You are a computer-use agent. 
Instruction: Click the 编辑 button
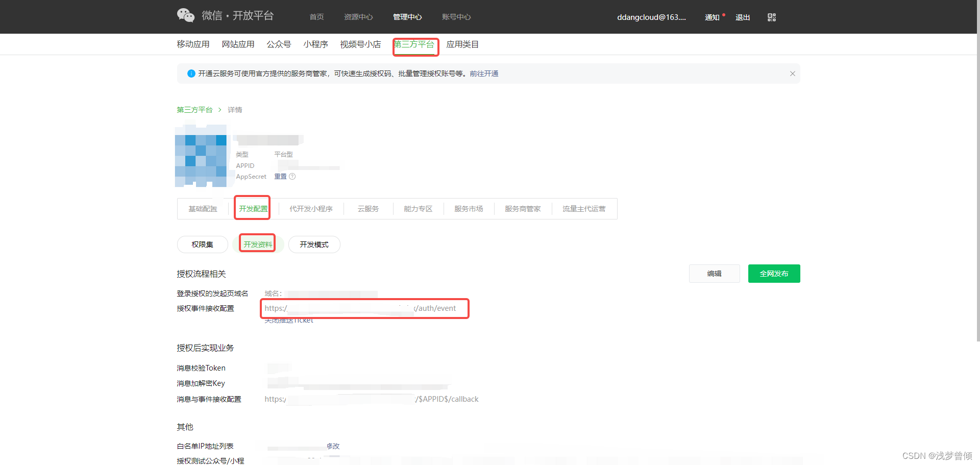pos(714,274)
